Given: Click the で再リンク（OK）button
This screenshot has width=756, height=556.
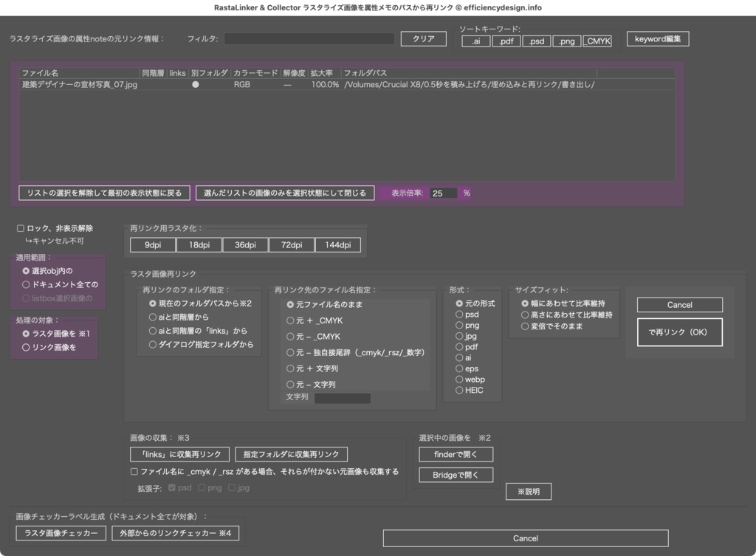Looking at the screenshot, I should pyautogui.click(x=679, y=332).
